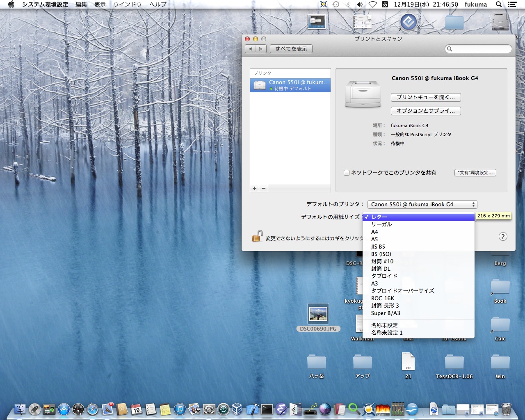Open the ウインドウ menu
This screenshot has width=525, height=420.
127,5
